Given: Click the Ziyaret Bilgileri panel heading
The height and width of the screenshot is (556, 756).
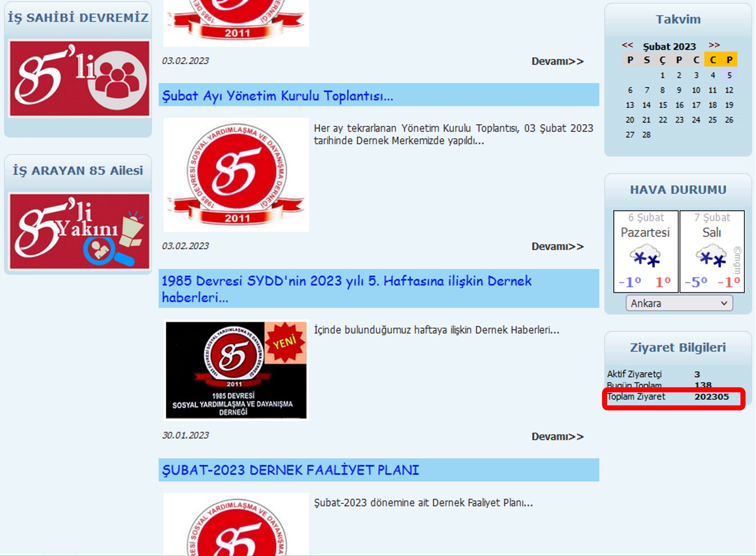Looking at the screenshot, I should [x=678, y=347].
